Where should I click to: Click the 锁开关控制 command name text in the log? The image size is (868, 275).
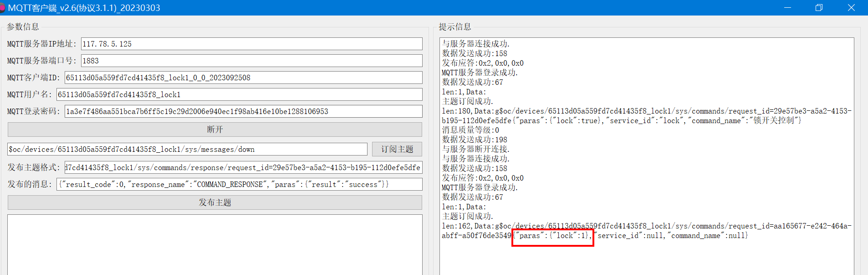point(773,120)
